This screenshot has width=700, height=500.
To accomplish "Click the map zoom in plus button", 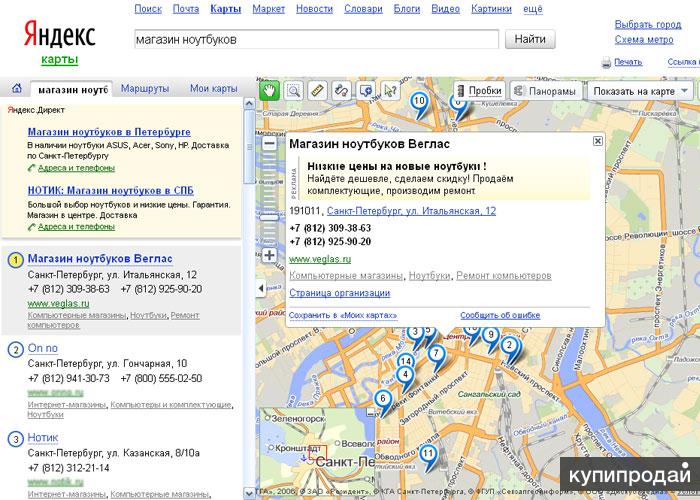I will click(x=269, y=255).
